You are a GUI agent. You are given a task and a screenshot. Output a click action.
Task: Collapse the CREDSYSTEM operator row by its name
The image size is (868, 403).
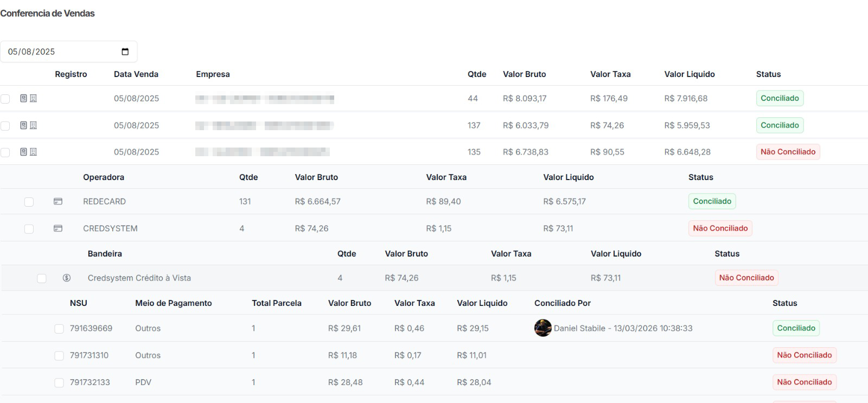click(x=110, y=228)
